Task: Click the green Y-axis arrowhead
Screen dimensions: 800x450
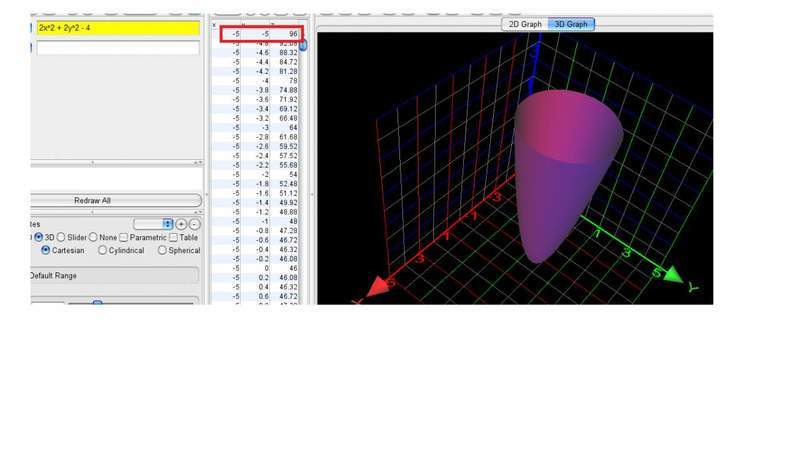Action: [672, 274]
